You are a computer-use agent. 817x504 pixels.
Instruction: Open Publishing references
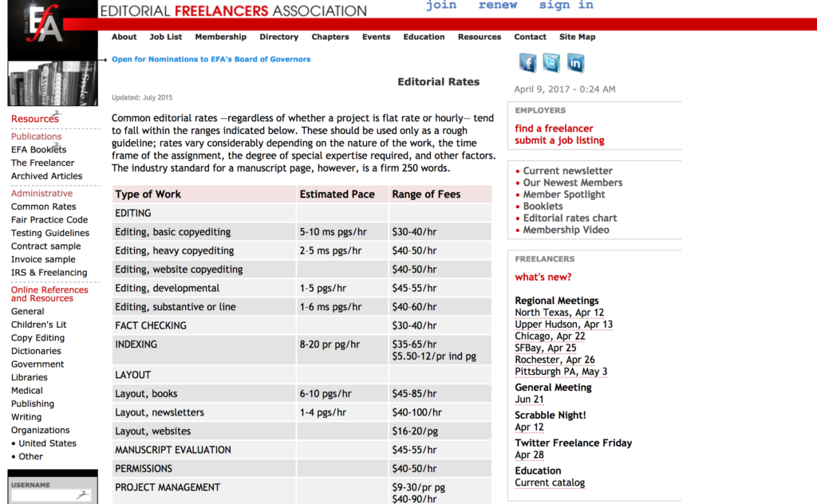pos(32,404)
